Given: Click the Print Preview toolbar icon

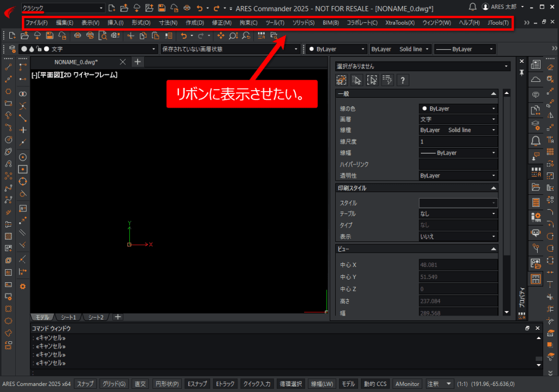Looking at the screenshot, I should click(102, 35).
